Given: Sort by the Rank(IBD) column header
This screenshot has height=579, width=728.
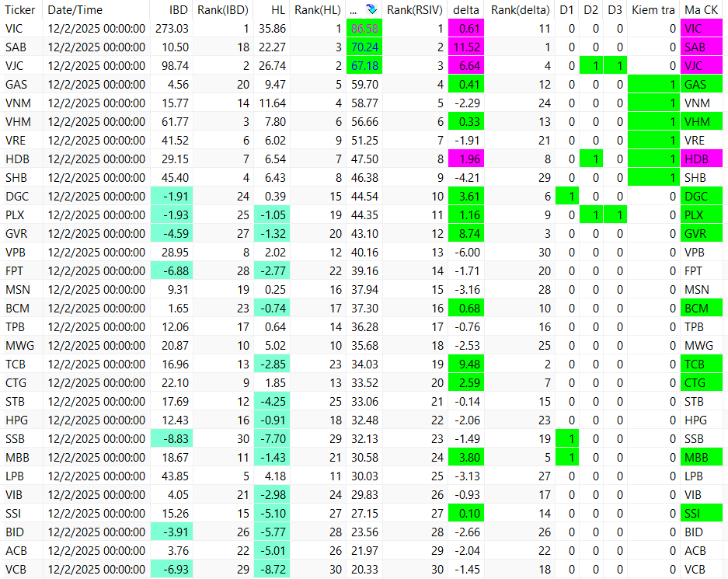Looking at the screenshot, I should (223, 10).
